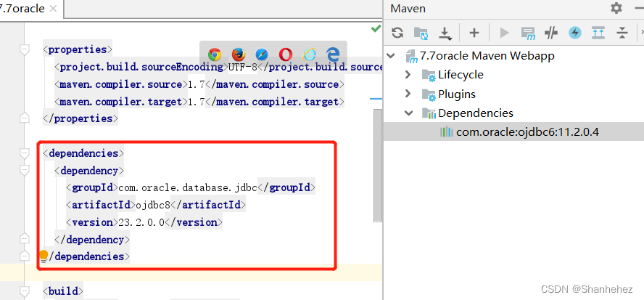644x300 pixels.
Task: Collapse the 7.7oracle Maven Webapp node
Action: coord(392,55)
